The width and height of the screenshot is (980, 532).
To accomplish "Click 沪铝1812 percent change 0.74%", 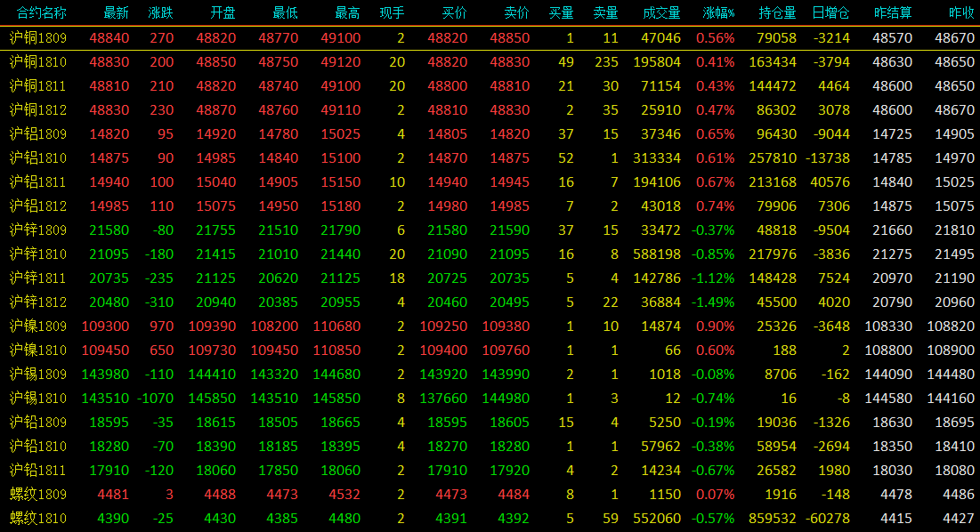I will pos(716,206).
